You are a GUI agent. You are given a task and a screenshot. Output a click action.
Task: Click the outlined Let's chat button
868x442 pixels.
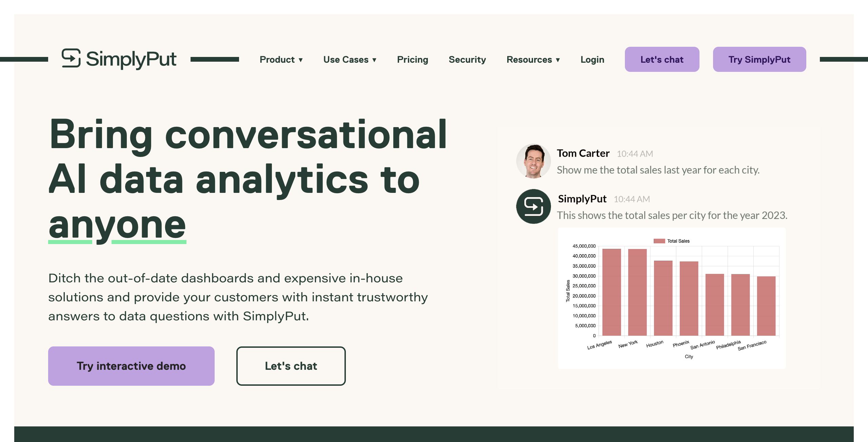291,366
